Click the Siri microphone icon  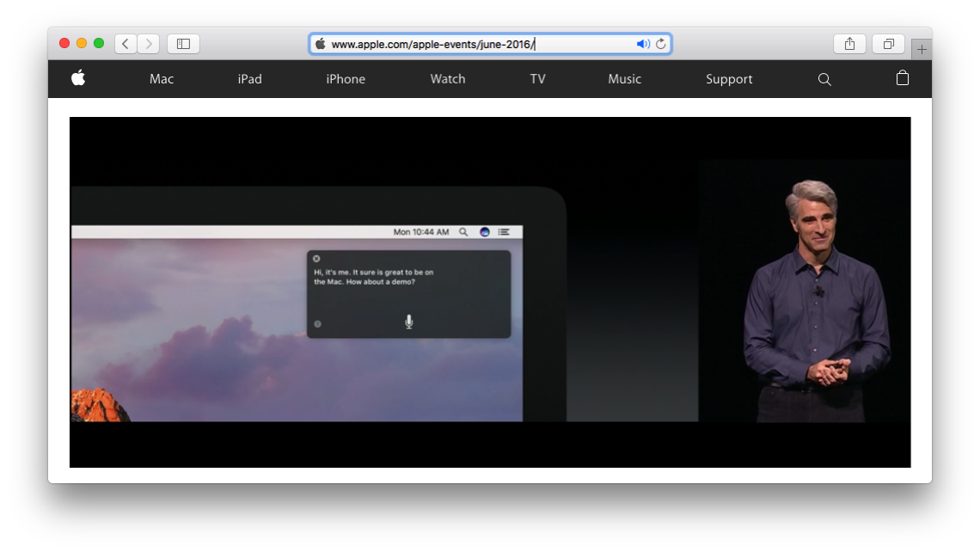pos(408,322)
